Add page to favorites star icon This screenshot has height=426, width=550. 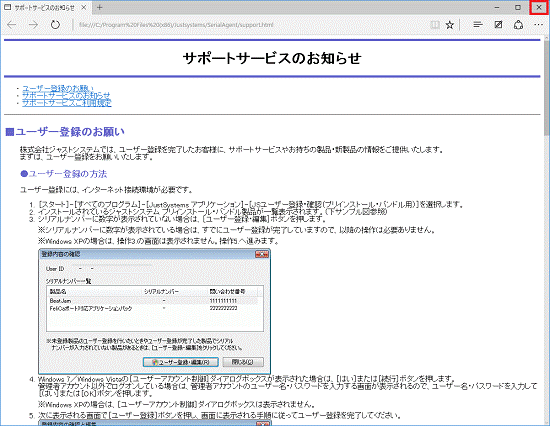click(x=450, y=25)
